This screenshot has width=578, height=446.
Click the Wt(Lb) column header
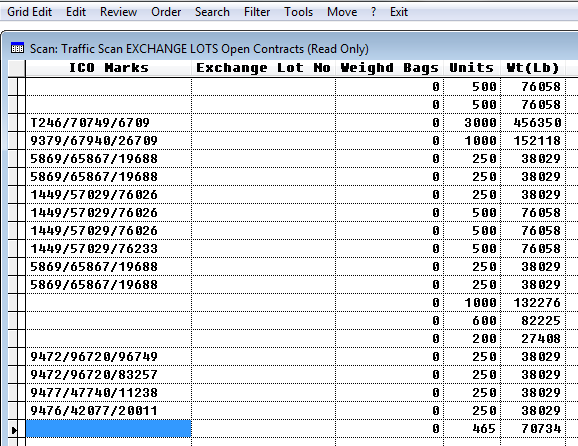coord(533,68)
